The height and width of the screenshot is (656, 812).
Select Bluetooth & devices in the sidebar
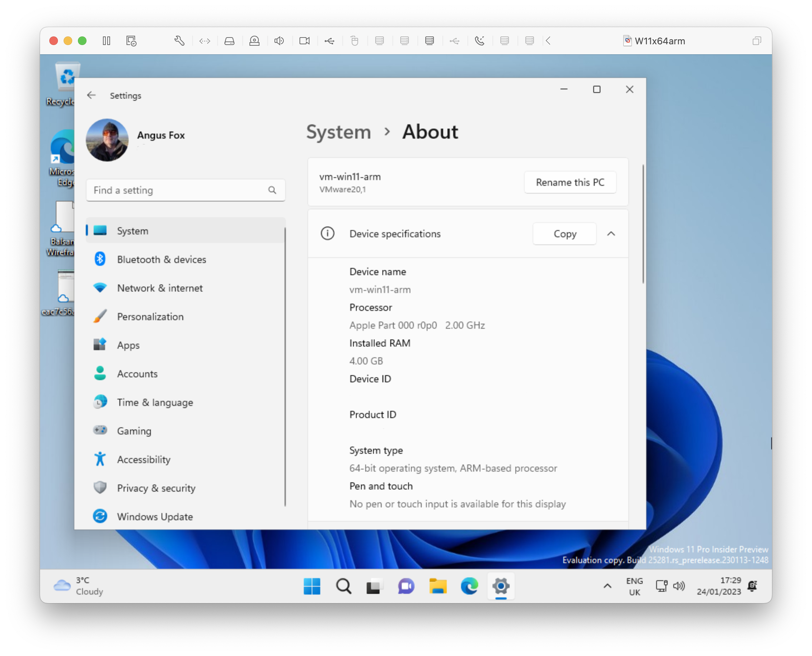click(162, 260)
